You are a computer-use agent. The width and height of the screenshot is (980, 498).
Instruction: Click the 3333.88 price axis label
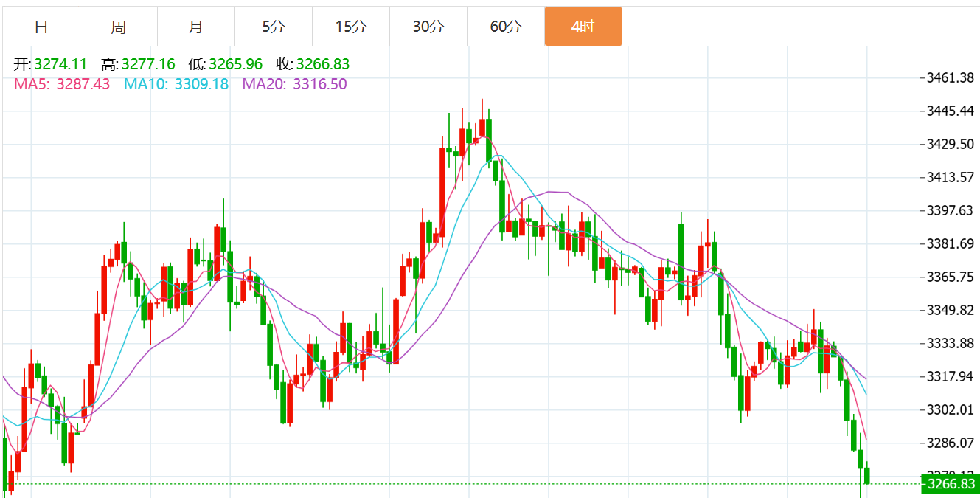pos(950,343)
